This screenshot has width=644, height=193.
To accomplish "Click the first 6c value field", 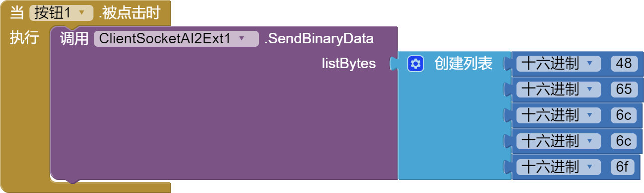I will tap(624, 115).
